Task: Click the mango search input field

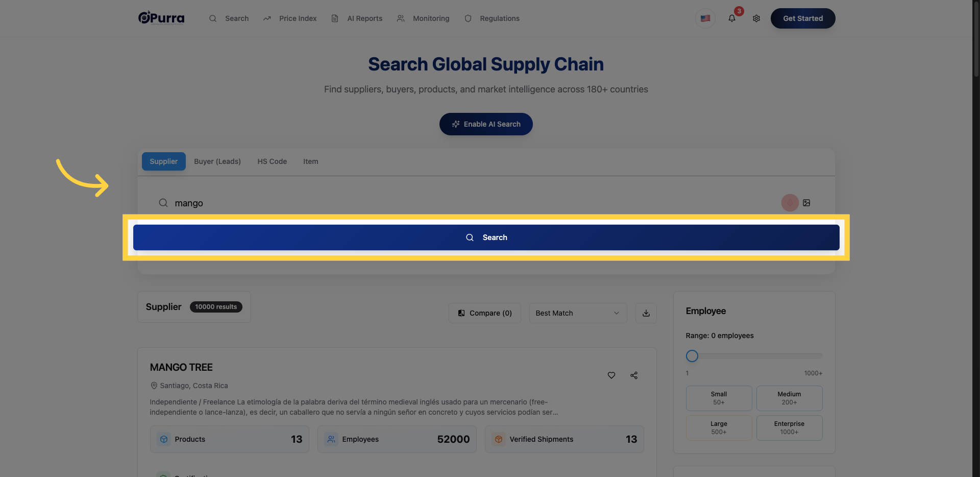Action: 470,203
